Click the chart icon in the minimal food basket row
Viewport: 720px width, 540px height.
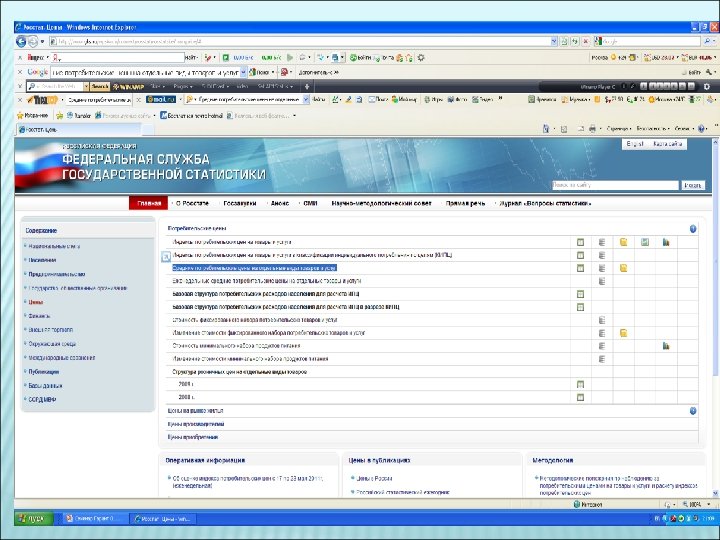[x=665, y=346]
